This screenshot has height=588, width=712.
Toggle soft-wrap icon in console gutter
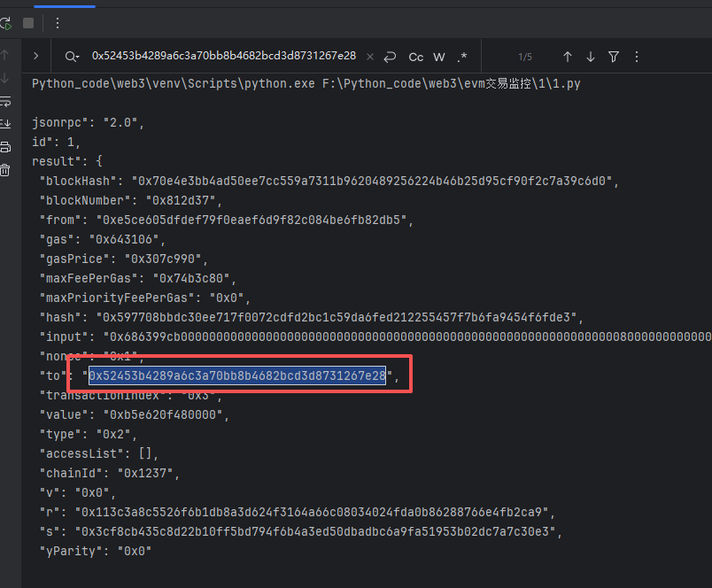pyautogui.click(x=5, y=101)
